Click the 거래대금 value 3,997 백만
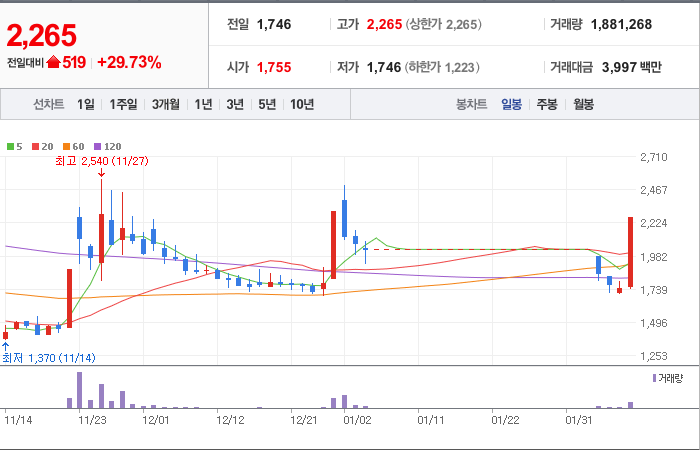 (x=632, y=67)
